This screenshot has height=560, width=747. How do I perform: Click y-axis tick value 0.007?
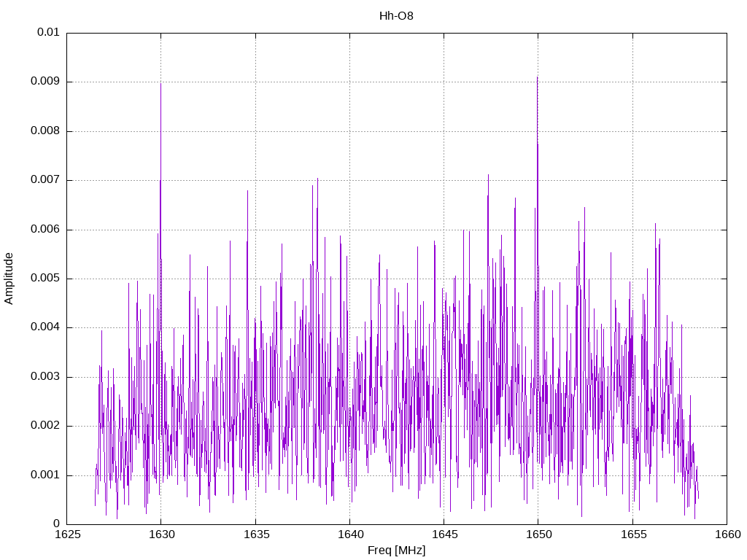(x=44, y=179)
